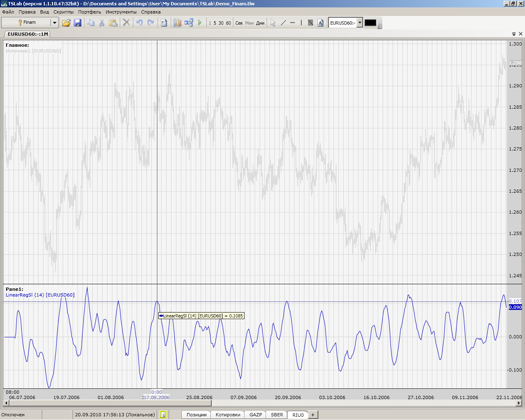
Task: Open the Finam data source dropdown
Action: (x=54, y=23)
